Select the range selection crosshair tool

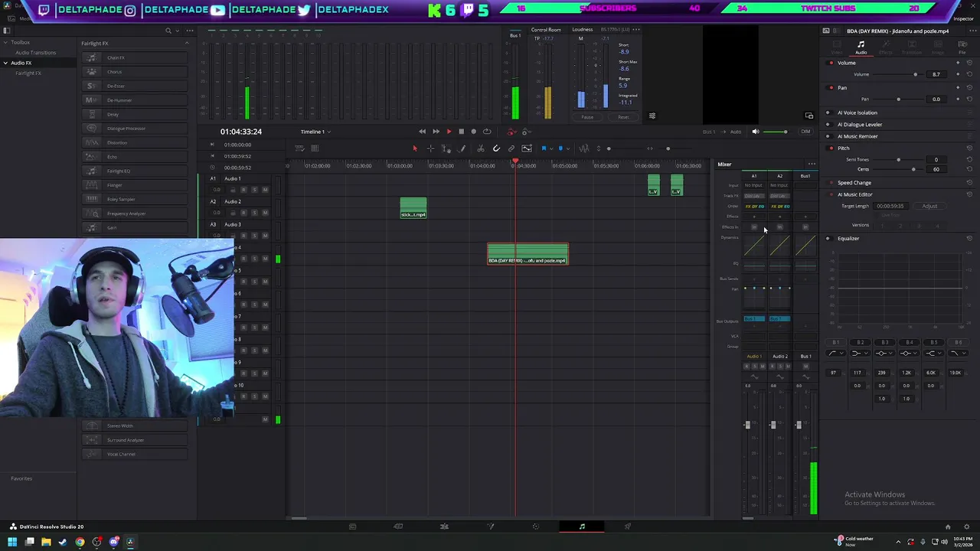tap(430, 148)
